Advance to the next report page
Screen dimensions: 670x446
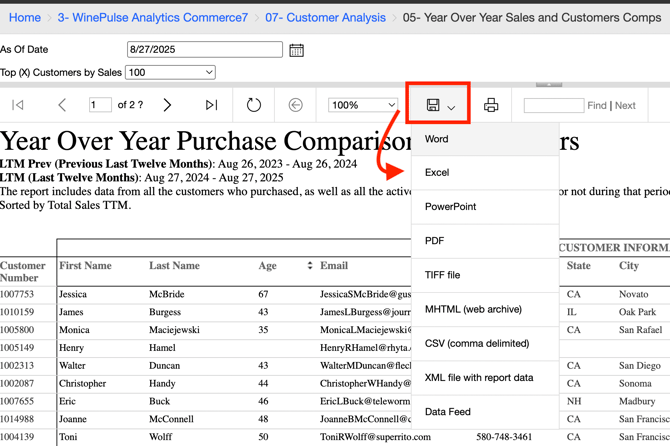167,105
